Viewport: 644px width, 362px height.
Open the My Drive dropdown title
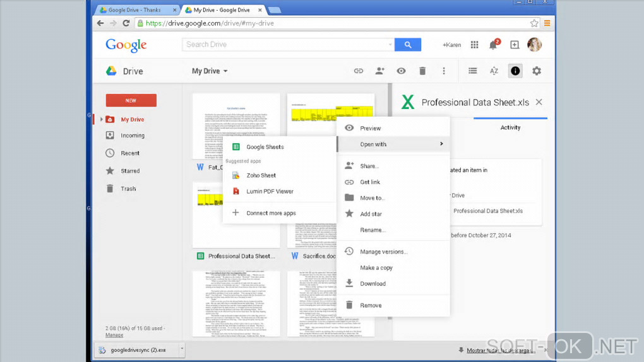point(210,71)
